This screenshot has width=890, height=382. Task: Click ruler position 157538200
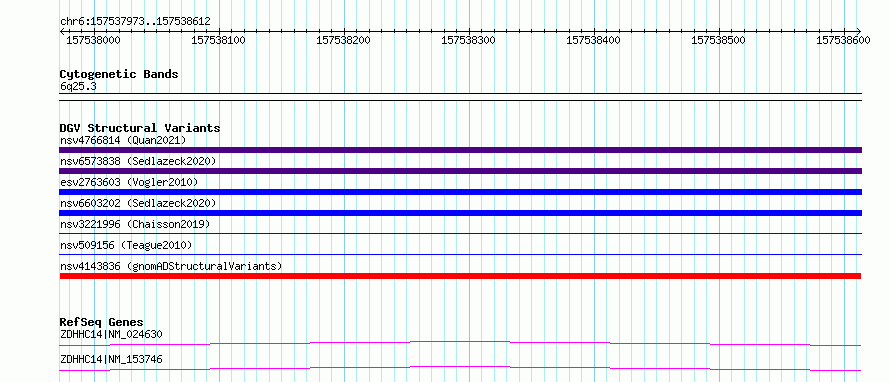tap(343, 40)
